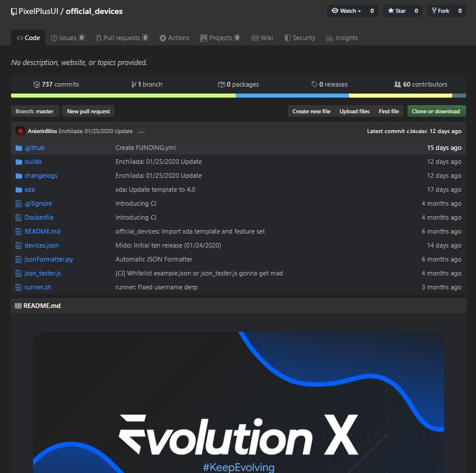Open the official_devices repository link

point(94,12)
